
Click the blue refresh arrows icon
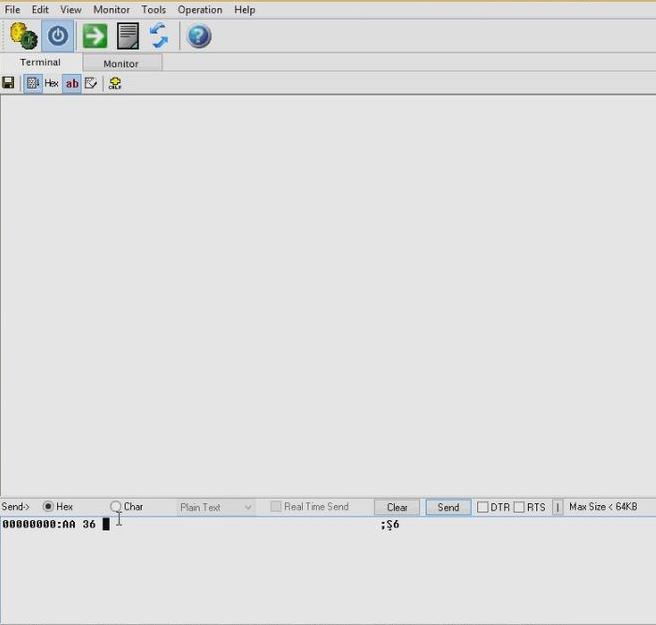pyautogui.click(x=159, y=36)
